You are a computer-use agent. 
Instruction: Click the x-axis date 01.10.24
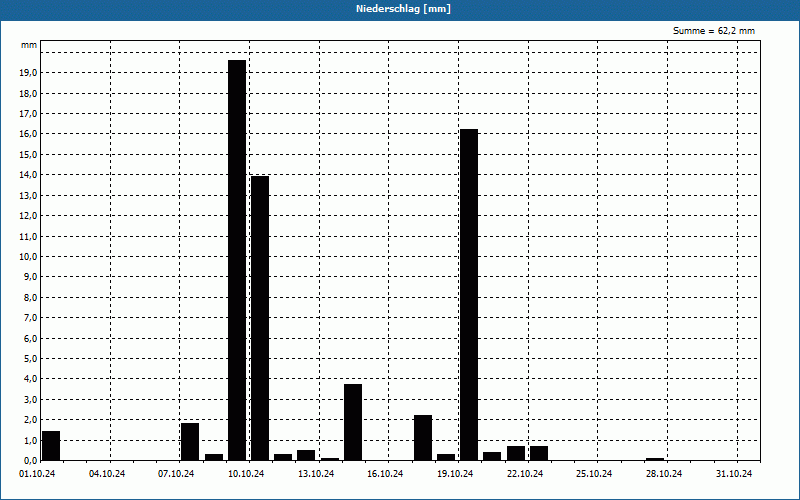pyautogui.click(x=37, y=474)
